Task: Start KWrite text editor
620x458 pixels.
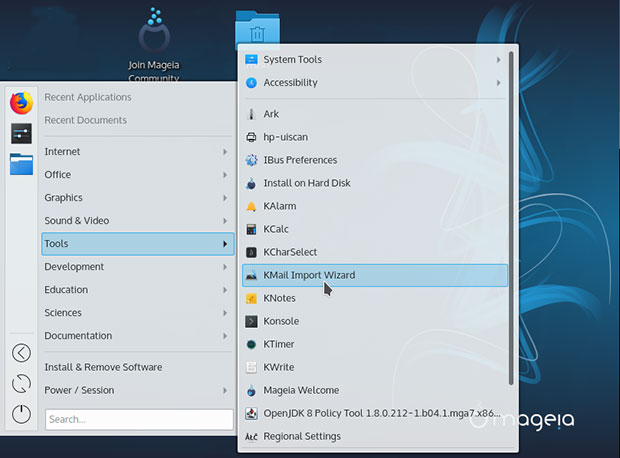Action: [x=375, y=367]
